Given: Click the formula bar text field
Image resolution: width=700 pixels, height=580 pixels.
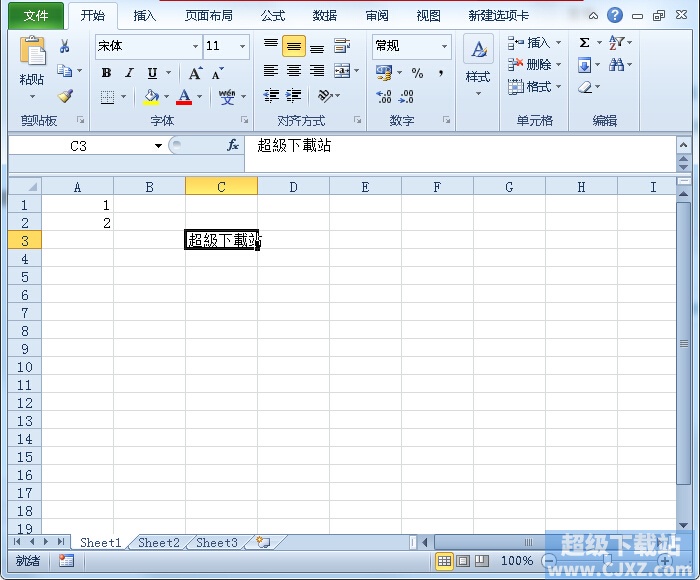Looking at the screenshot, I should [460, 153].
